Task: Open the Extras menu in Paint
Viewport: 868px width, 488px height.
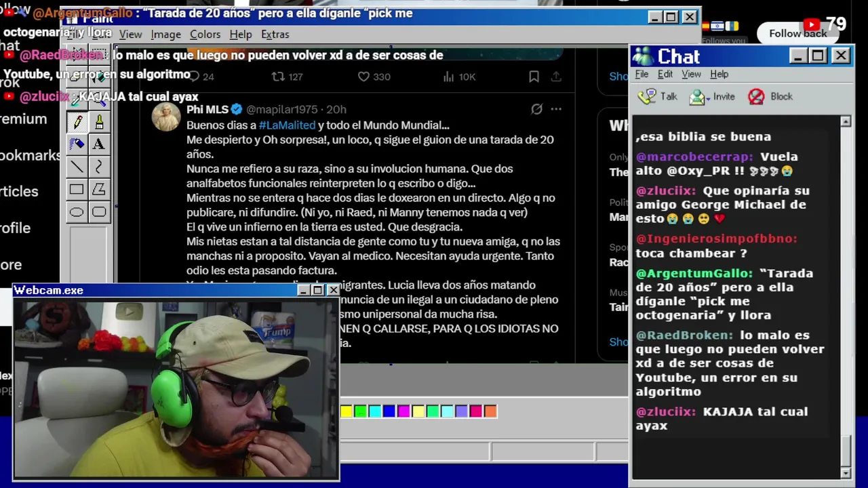Action: pos(275,34)
